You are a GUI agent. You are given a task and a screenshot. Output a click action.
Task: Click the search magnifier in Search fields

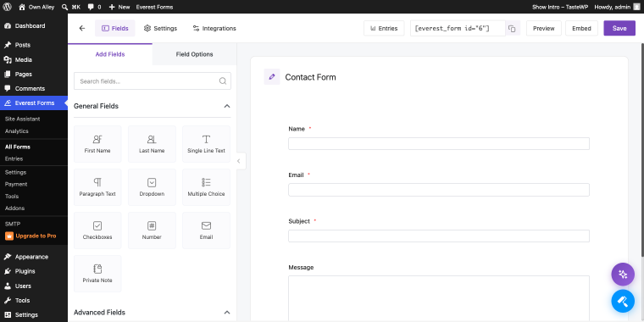tap(223, 80)
